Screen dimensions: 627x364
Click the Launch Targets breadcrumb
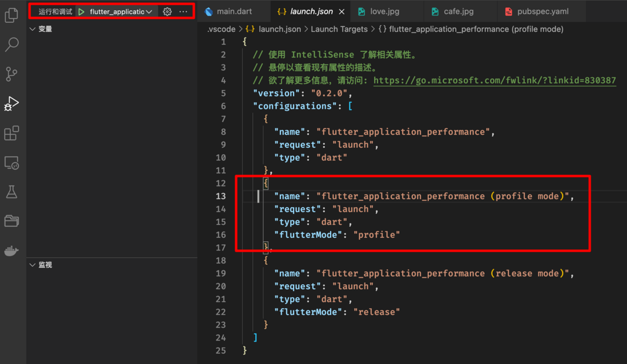(x=339, y=29)
